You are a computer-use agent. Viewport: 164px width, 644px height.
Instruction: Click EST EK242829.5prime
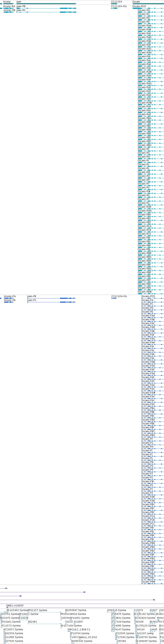click(x=145, y=618)
